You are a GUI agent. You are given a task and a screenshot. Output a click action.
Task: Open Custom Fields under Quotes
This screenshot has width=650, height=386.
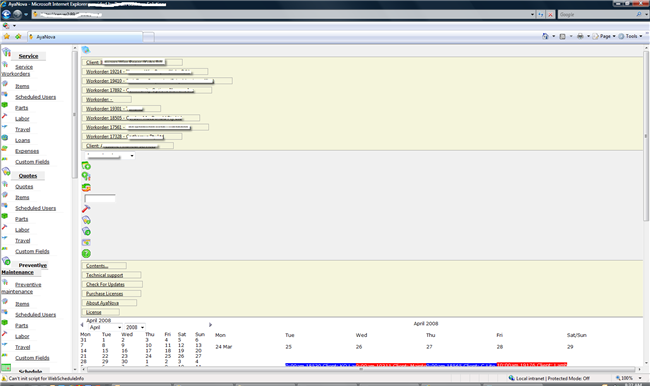(32, 251)
